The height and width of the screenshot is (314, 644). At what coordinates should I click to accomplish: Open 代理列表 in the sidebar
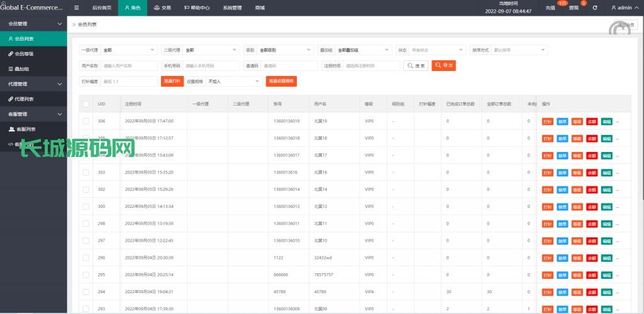(24, 99)
